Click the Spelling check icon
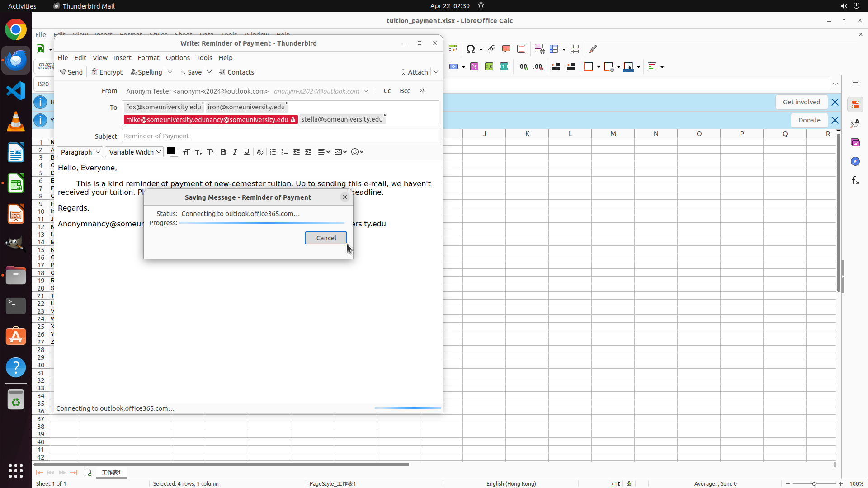Screen dimensions: 868x488 pos(146,72)
